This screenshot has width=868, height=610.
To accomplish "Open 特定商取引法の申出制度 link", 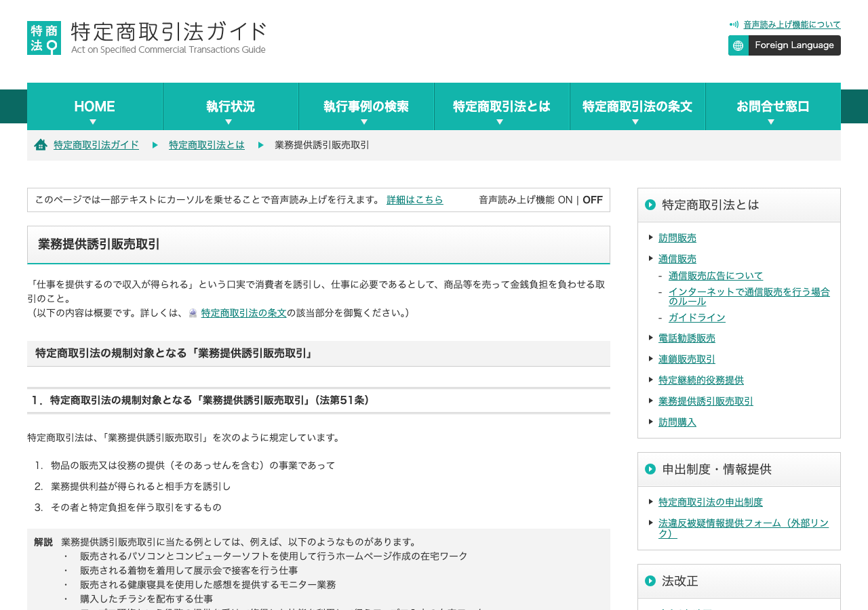I will click(711, 502).
